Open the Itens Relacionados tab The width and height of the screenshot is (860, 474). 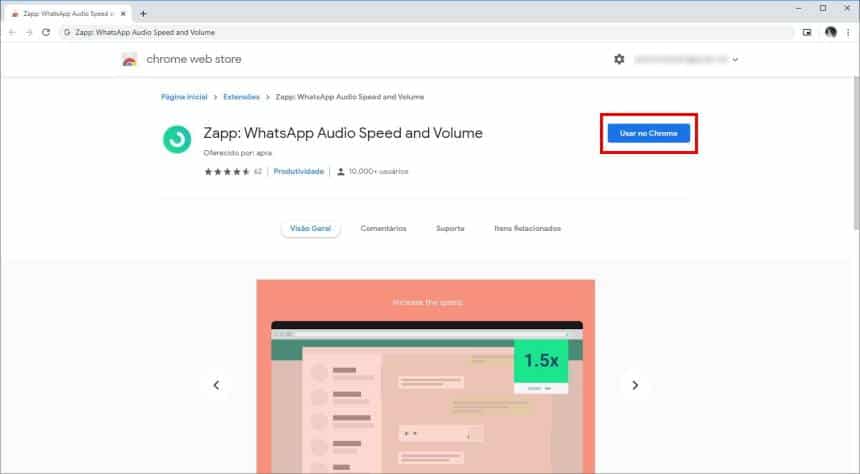(528, 228)
